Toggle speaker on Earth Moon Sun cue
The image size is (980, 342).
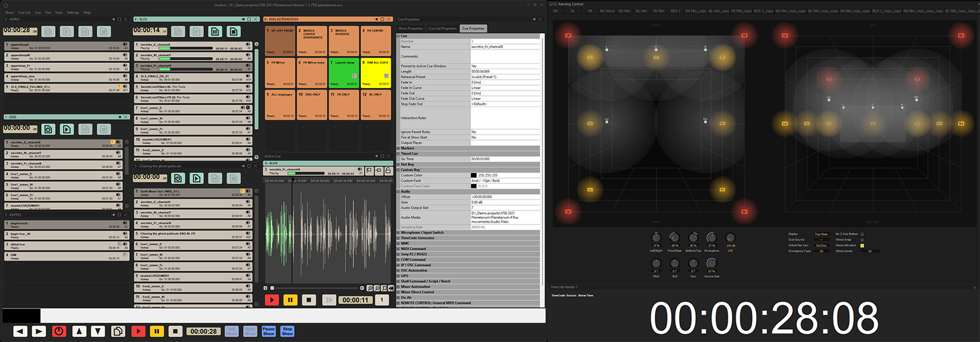[x=248, y=191]
